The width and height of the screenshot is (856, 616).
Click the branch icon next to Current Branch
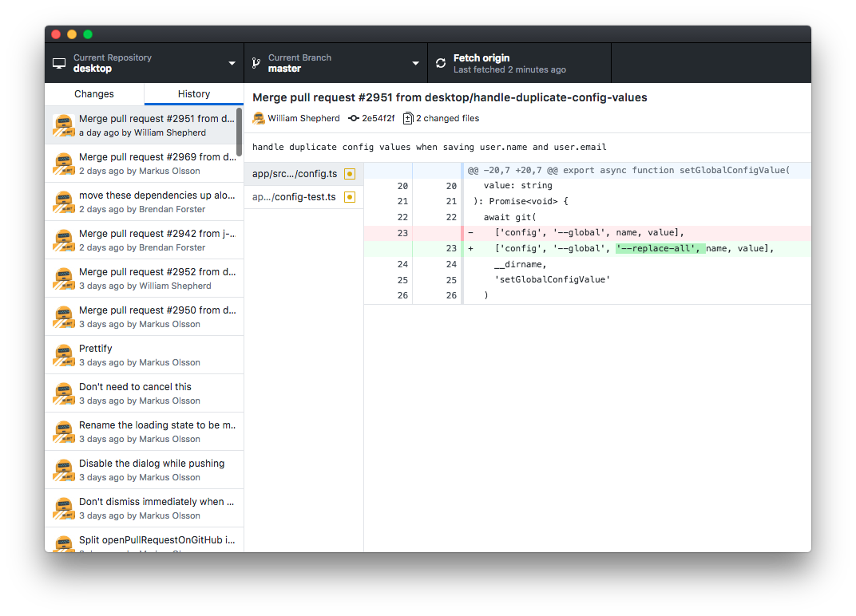pyautogui.click(x=256, y=62)
